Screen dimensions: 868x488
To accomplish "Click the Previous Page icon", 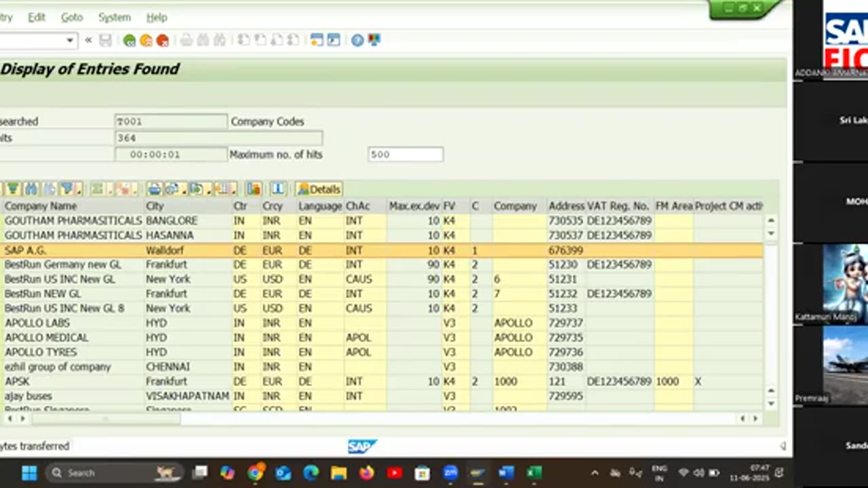I will coord(260,41).
